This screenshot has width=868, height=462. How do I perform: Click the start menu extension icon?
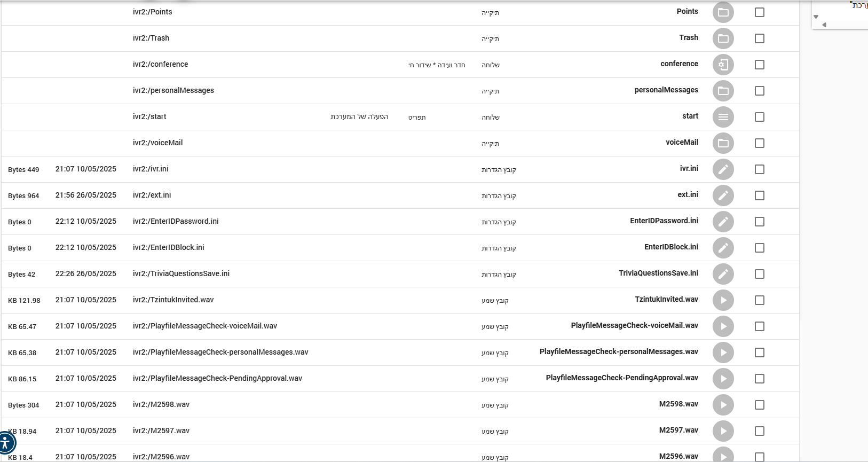click(723, 117)
